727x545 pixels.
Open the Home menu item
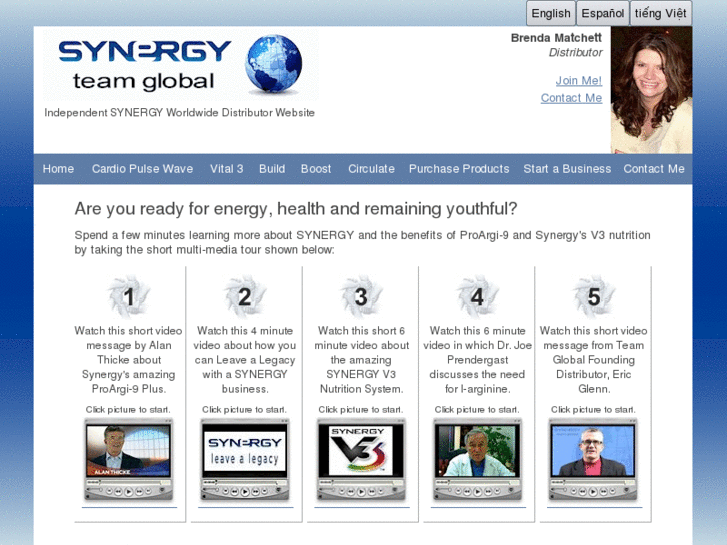[x=58, y=169]
